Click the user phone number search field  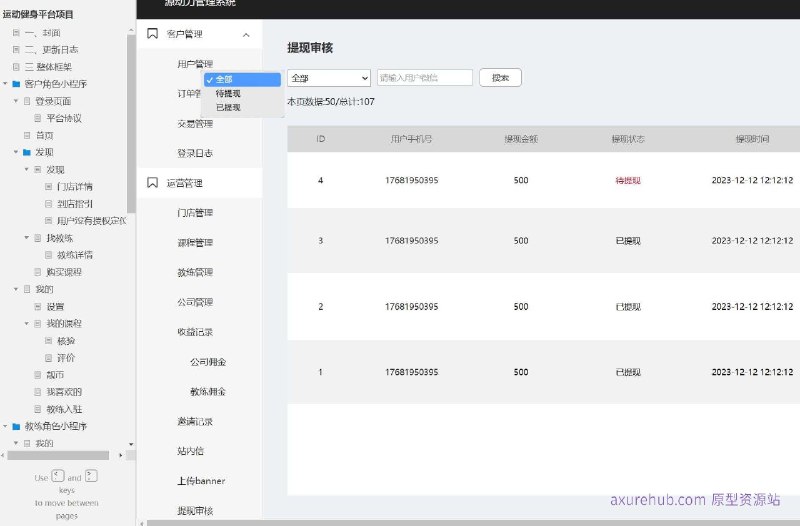[424, 78]
